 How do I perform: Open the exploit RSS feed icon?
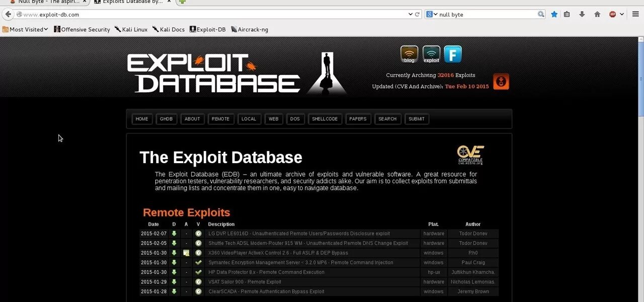pyautogui.click(x=431, y=54)
